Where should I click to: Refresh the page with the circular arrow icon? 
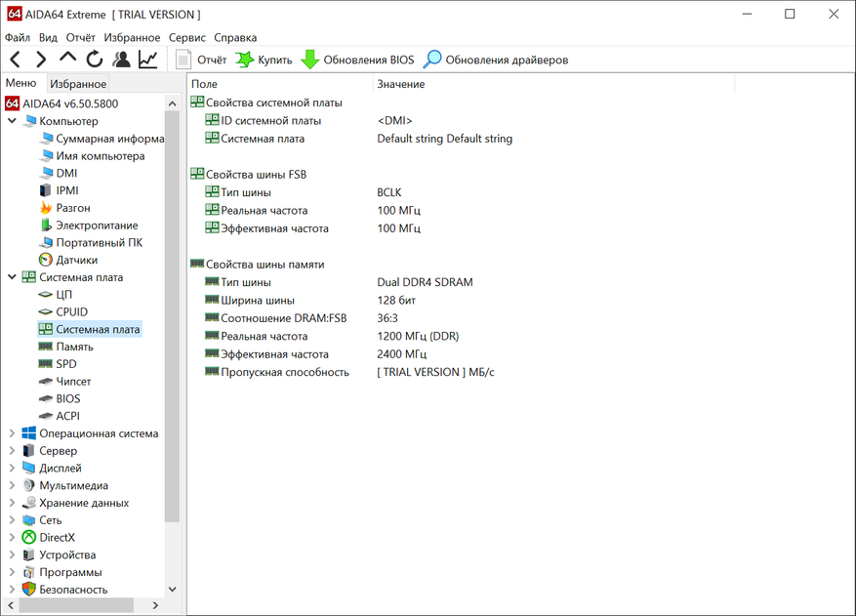point(95,59)
